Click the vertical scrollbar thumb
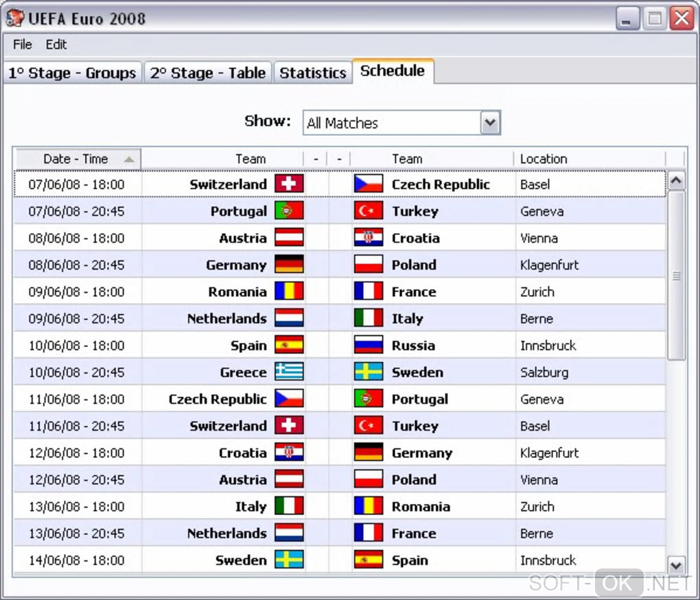The height and width of the screenshot is (600, 700). coord(676,275)
